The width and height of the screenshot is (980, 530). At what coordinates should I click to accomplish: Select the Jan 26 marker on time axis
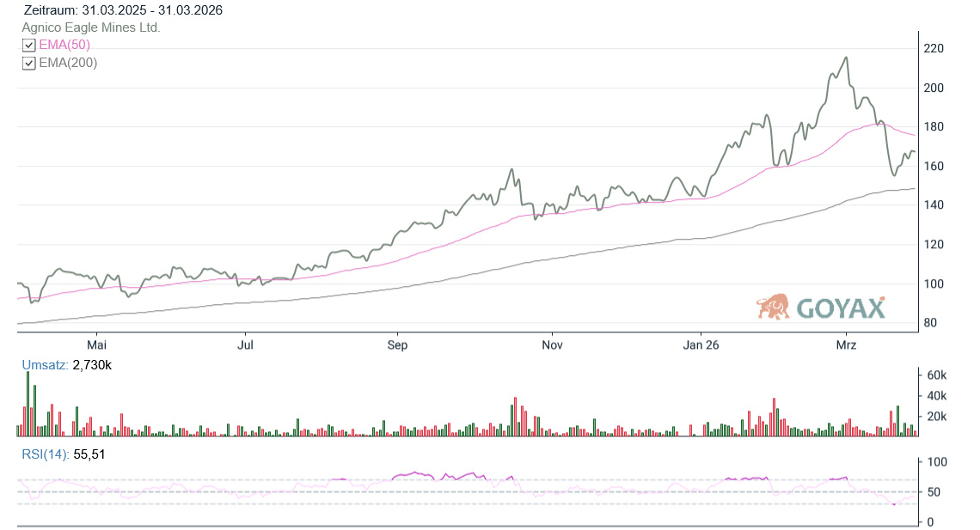701,344
